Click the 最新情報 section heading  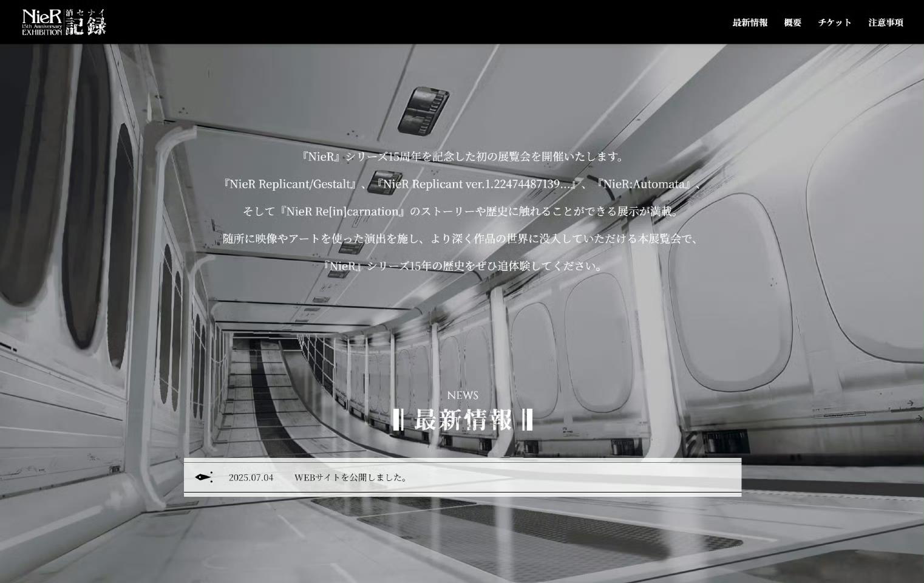click(x=463, y=420)
